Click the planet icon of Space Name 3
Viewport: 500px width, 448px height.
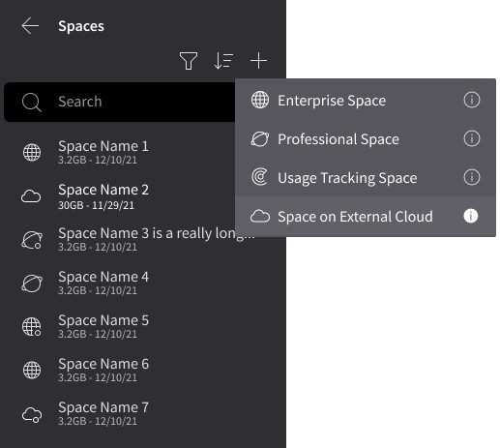[32, 240]
